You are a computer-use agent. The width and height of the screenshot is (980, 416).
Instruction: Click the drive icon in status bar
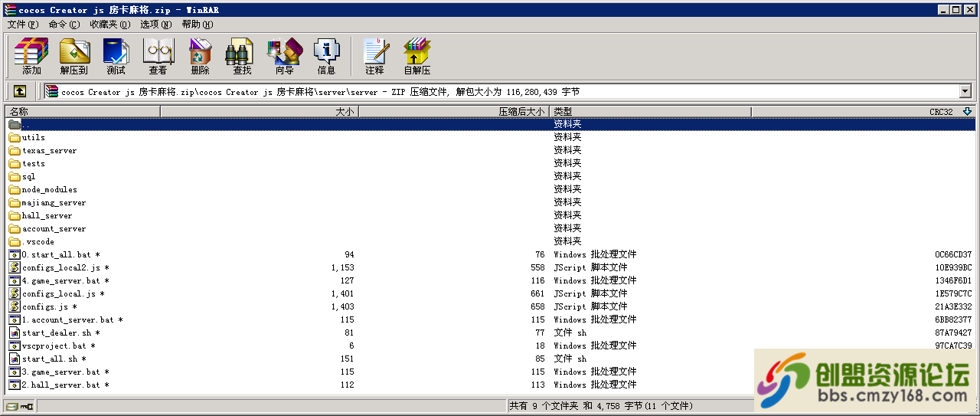(12, 406)
